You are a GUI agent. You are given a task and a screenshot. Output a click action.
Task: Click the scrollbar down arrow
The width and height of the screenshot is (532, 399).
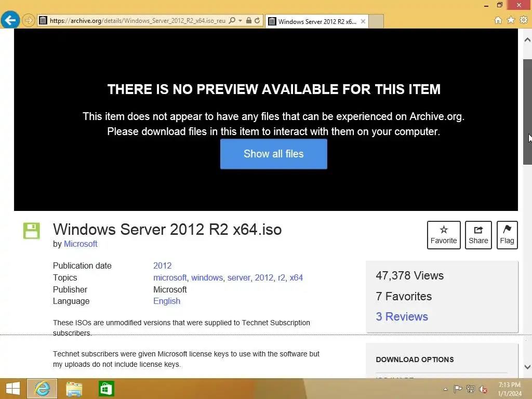527,367
